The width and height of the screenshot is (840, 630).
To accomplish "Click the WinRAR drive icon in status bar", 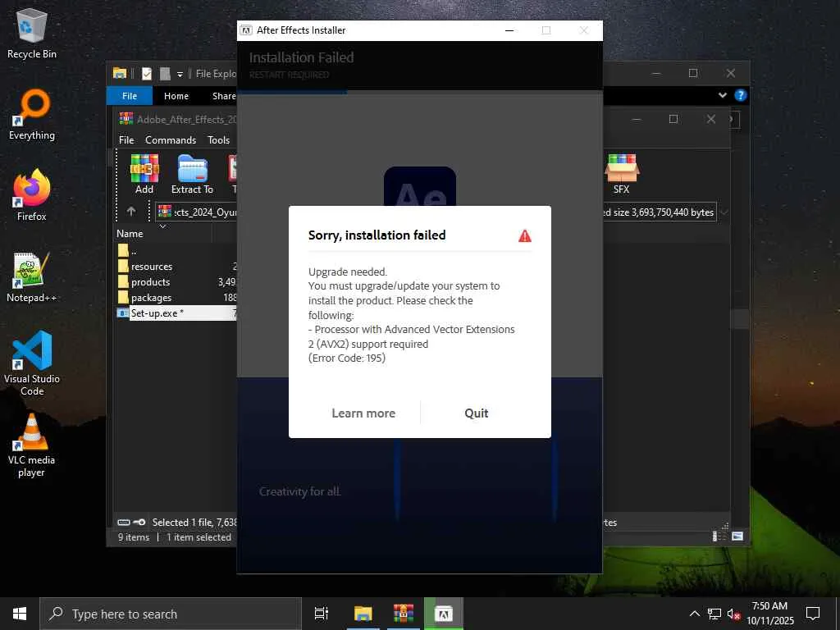I will pyautogui.click(x=124, y=523).
